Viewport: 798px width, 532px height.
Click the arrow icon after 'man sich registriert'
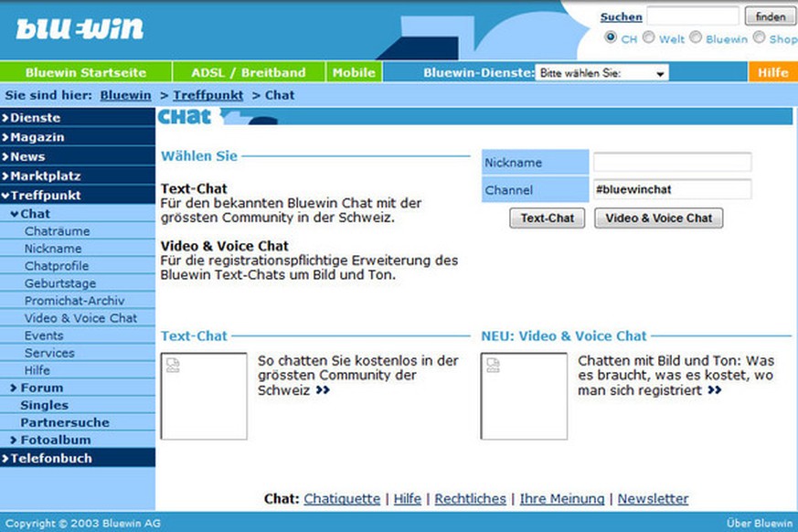pos(714,390)
